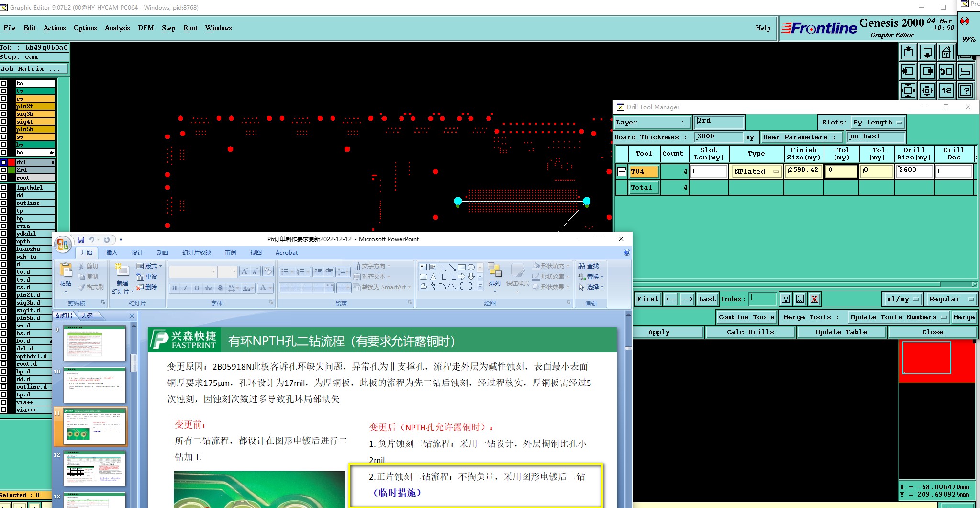Click the lightbulb highlight icon beside Index
The image size is (980, 508).
786,299
